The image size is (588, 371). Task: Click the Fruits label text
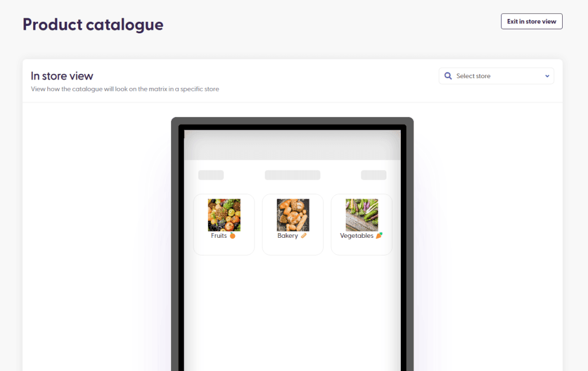coord(219,235)
